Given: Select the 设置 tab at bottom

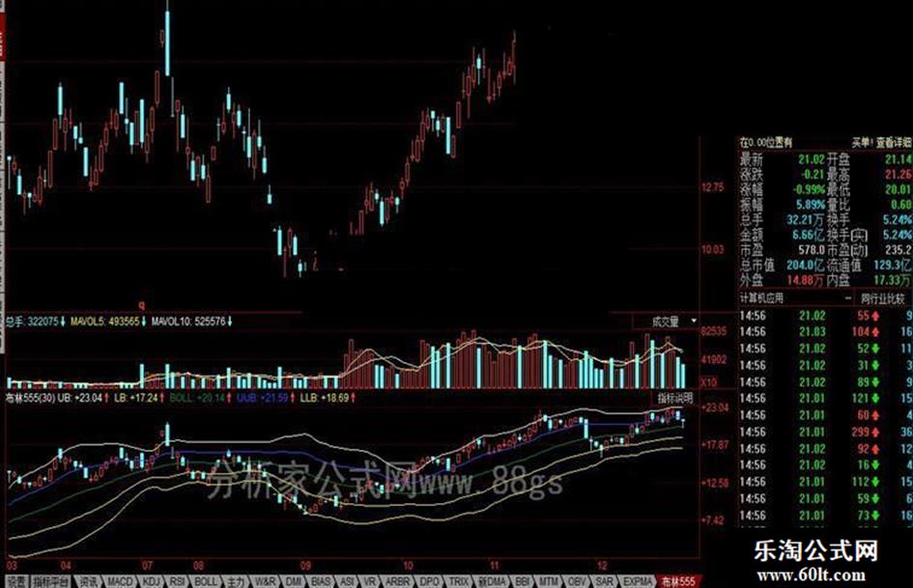Looking at the screenshot, I should tap(16, 581).
